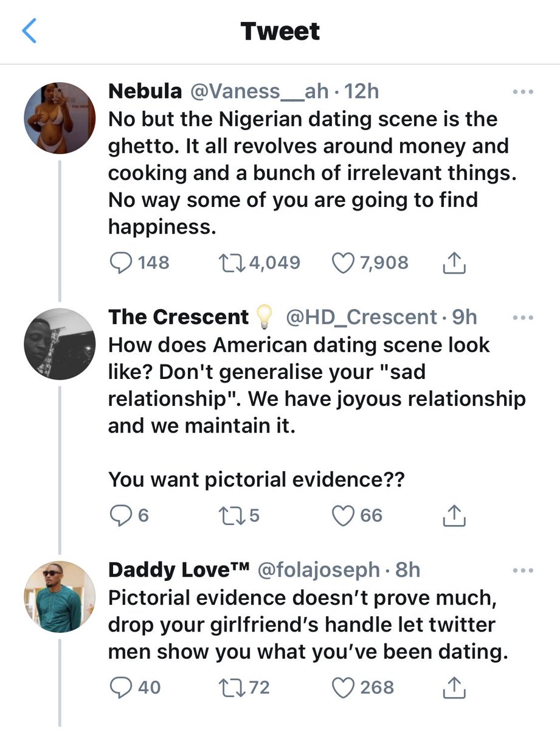The height and width of the screenshot is (730, 560).
Task: Reply to Nebula's tweet
Action: tap(120, 263)
